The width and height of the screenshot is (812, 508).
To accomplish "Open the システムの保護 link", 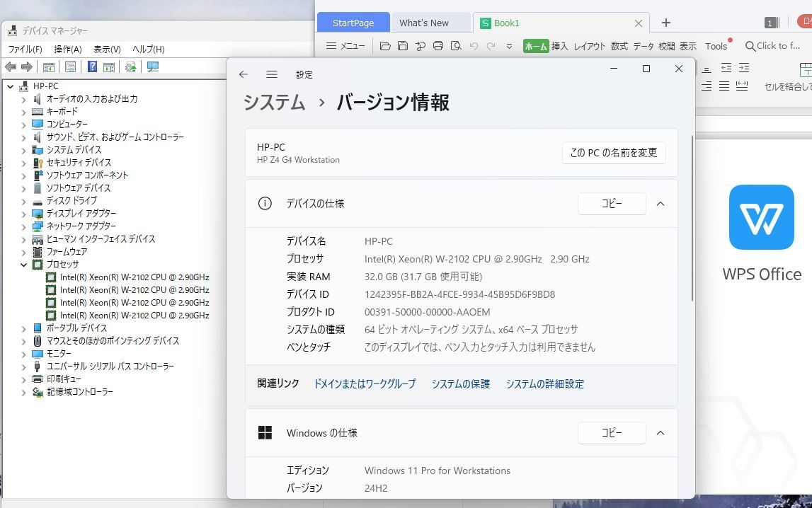I will click(x=460, y=384).
